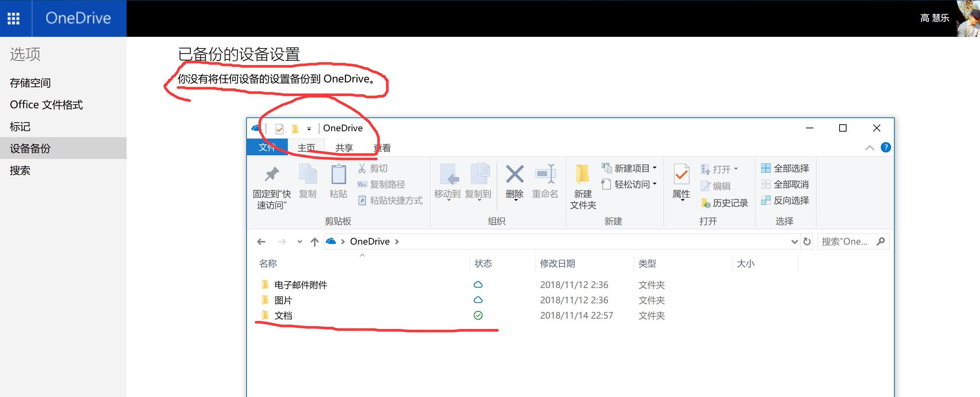Expand the breadcrumb chevron after OneDrive
The image size is (980, 397).
point(397,241)
